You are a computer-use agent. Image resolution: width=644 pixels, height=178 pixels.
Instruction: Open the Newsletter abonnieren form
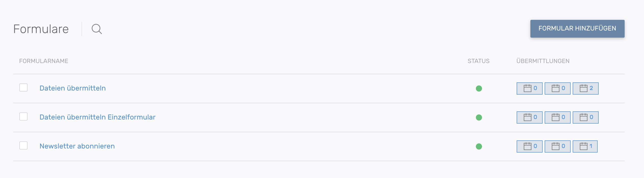77,146
